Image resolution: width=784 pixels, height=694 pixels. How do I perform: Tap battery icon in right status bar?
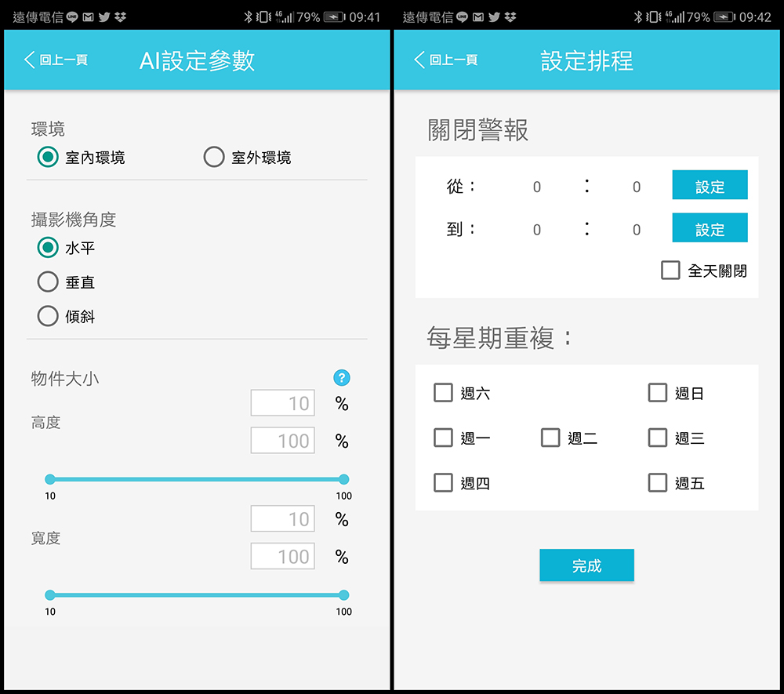[724, 17]
